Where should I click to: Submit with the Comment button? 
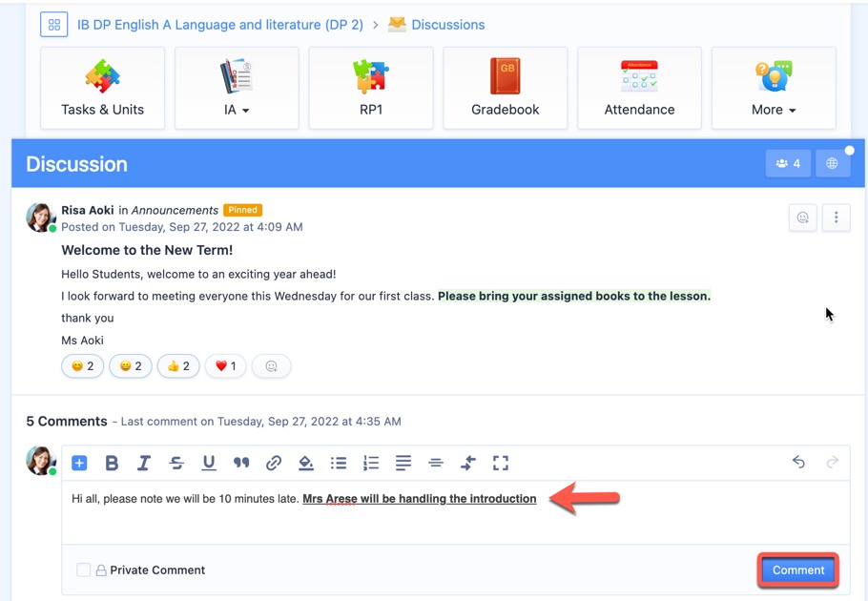[797, 570]
